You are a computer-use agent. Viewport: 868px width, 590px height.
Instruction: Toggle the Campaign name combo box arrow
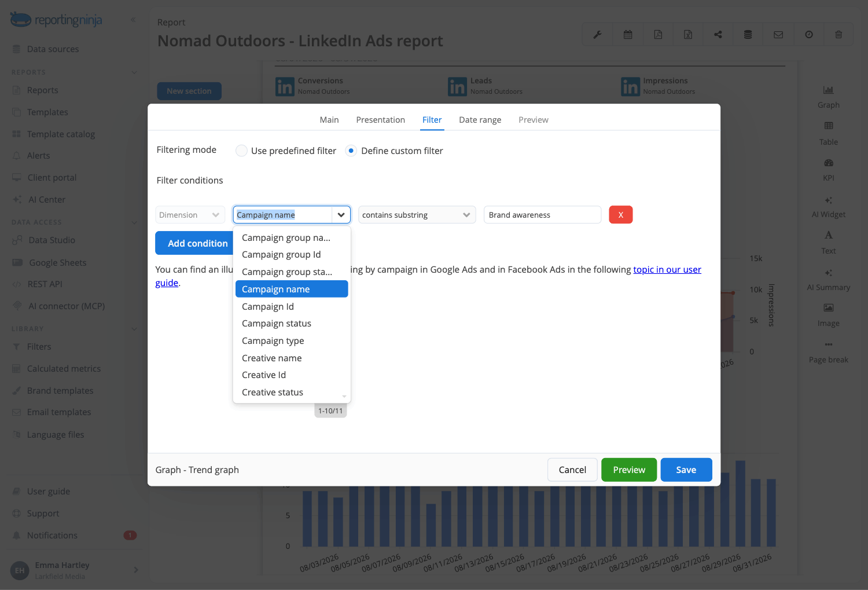[x=341, y=215]
